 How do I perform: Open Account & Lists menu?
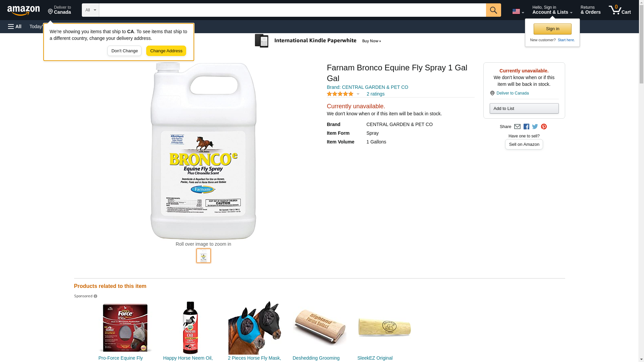(x=552, y=10)
